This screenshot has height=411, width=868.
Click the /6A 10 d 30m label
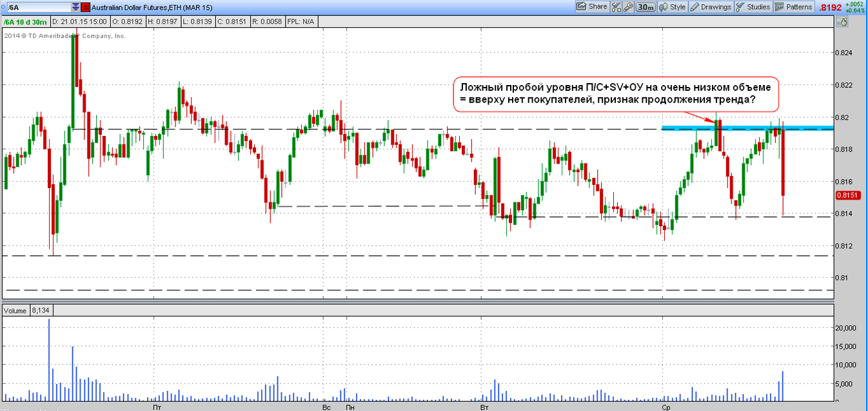pyautogui.click(x=25, y=21)
